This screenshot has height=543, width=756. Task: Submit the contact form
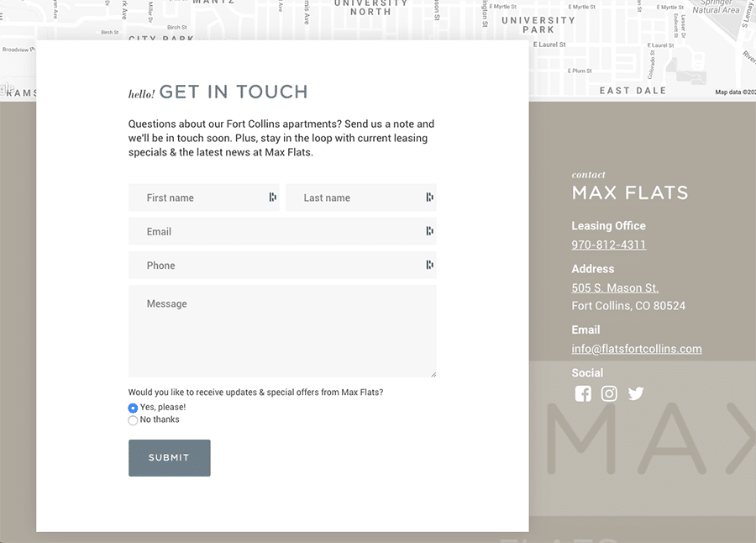click(169, 457)
